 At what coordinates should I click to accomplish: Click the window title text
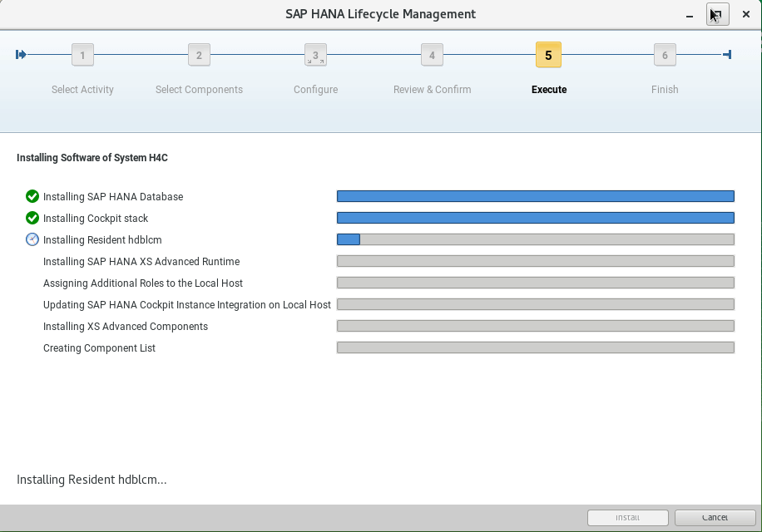(380, 14)
